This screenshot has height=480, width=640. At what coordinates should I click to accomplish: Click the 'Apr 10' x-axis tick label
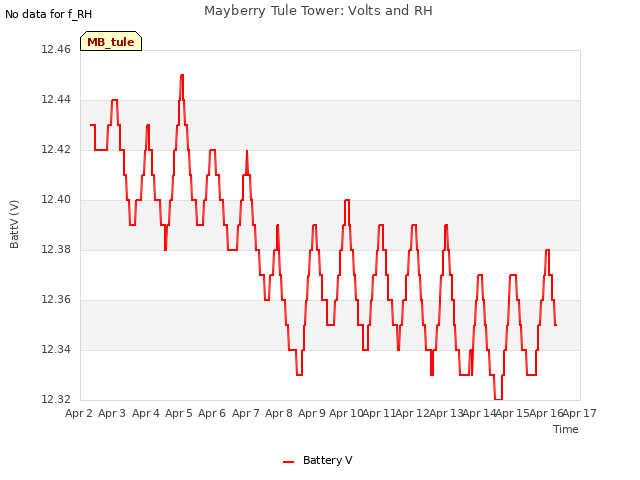[346, 413]
